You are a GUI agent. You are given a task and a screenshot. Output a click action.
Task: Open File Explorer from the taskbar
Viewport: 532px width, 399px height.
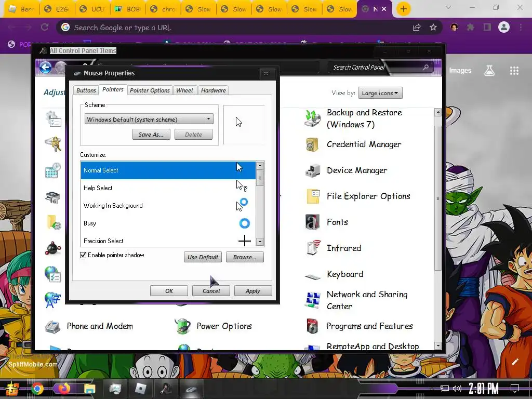[89, 389]
